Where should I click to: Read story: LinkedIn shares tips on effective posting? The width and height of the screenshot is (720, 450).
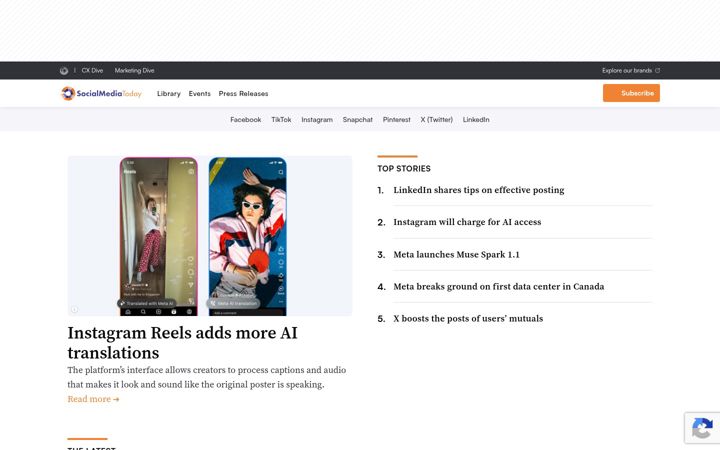click(x=478, y=190)
